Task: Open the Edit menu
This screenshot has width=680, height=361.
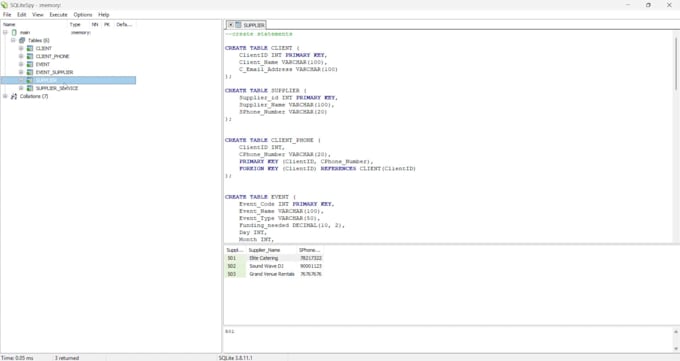Action: [22, 14]
